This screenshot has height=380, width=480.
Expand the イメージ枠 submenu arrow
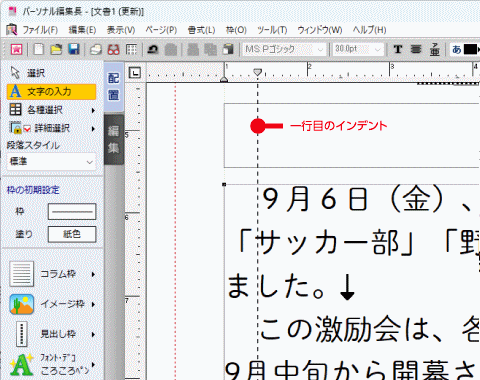[93, 304]
